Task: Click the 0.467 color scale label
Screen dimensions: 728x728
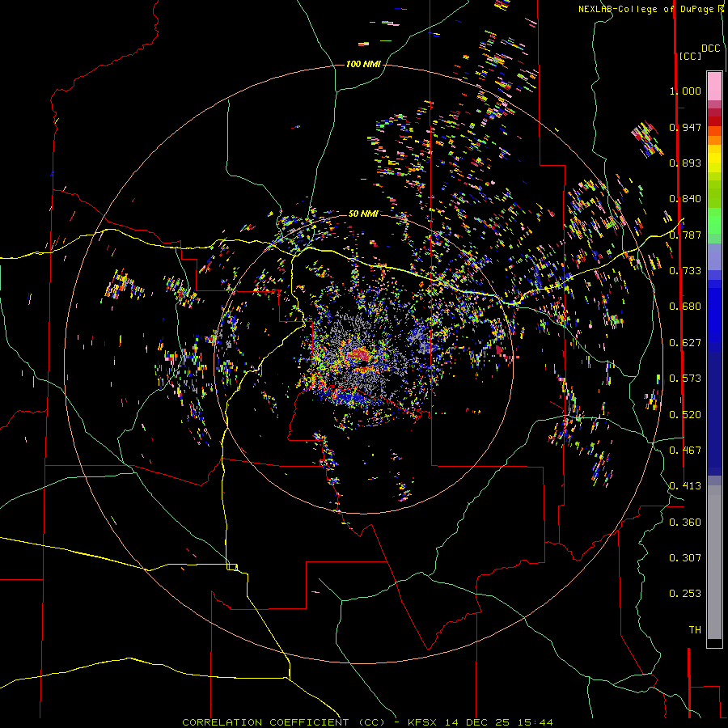Action: pyautogui.click(x=685, y=451)
